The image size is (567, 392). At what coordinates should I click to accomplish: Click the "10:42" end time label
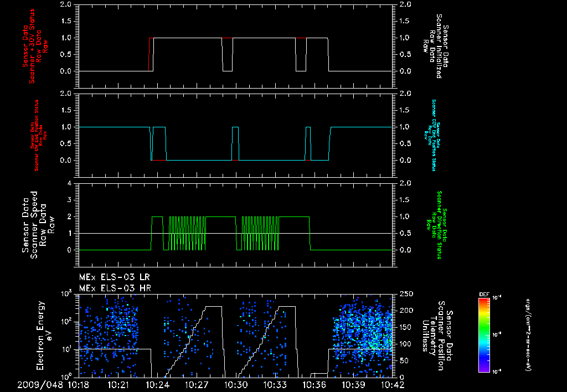click(x=393, y=385)
